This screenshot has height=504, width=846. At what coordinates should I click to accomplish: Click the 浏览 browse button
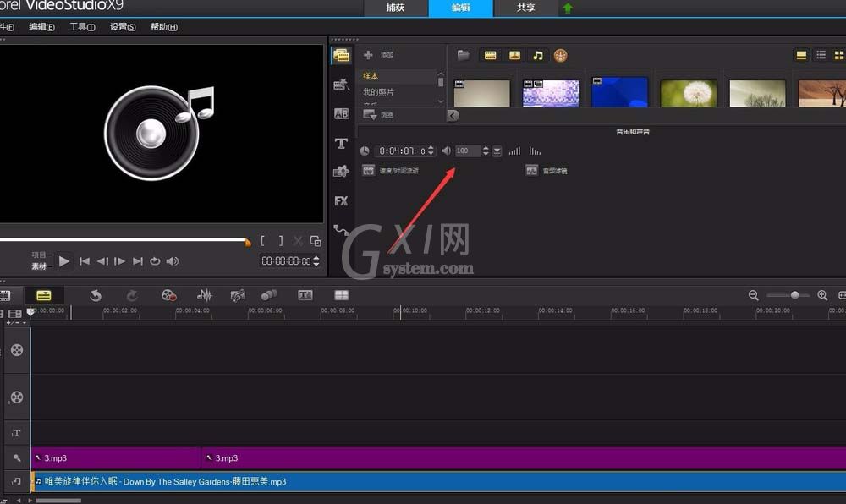(378, 115)
